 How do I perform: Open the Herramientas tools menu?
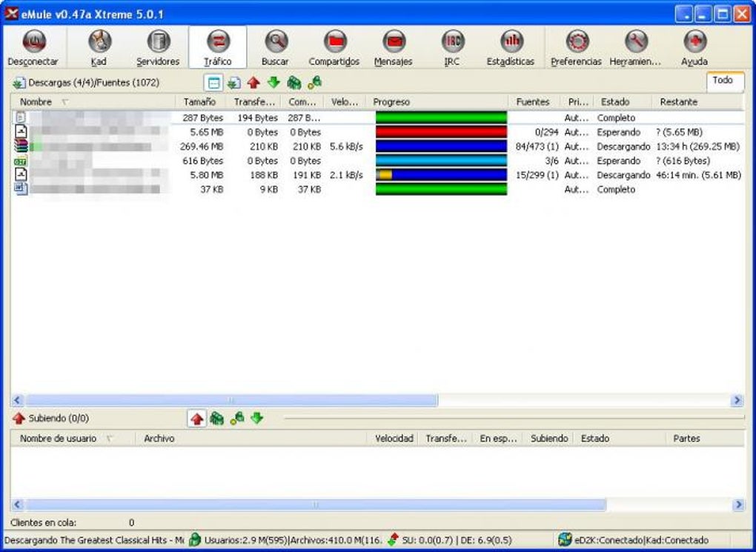pyautogui.click(x=635, y=47)
